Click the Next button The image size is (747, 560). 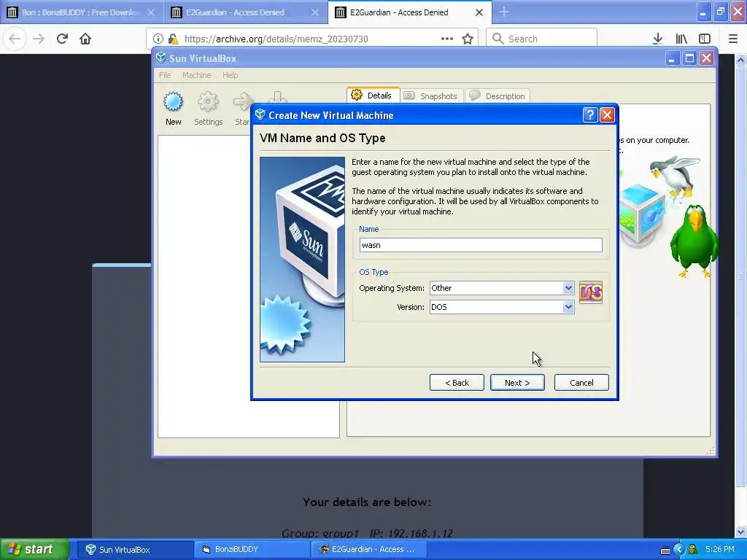[517, 382]
